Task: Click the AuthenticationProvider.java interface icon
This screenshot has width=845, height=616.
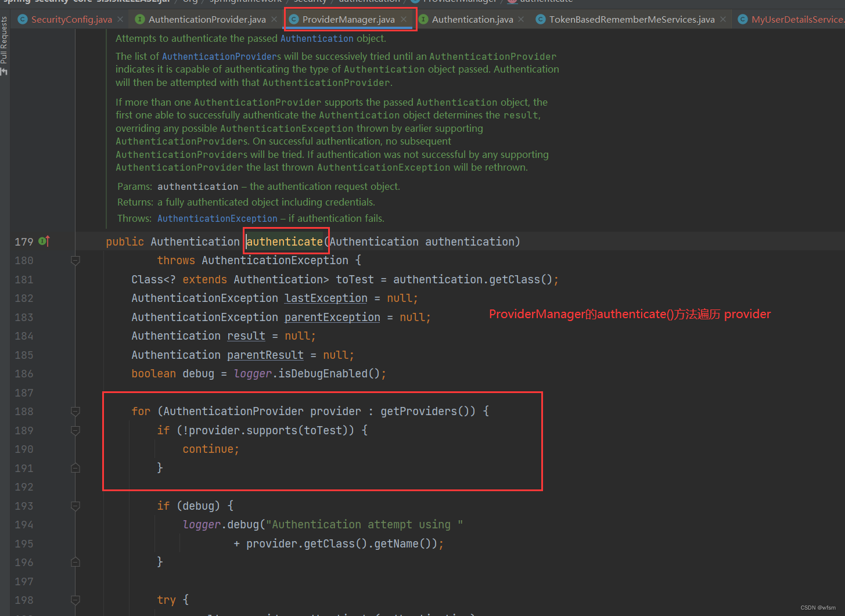Action: pyautogui.click(x=140, y=19)
